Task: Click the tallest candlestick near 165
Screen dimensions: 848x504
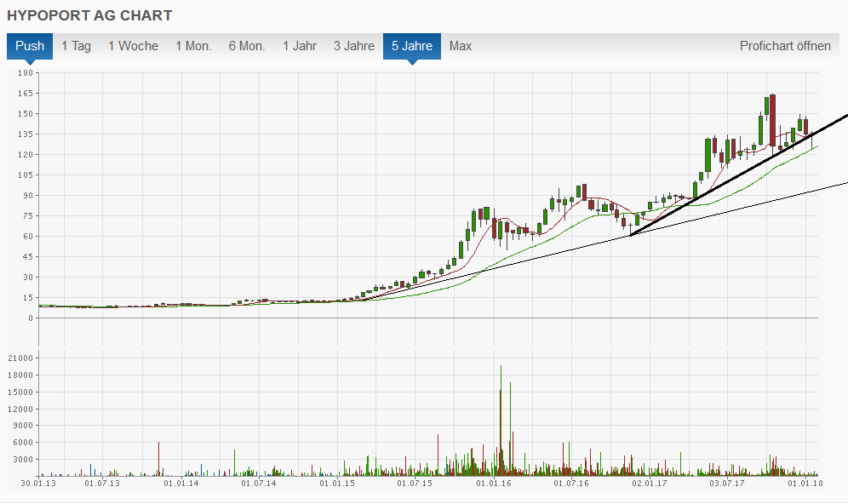Action: (x=773, y=120)
